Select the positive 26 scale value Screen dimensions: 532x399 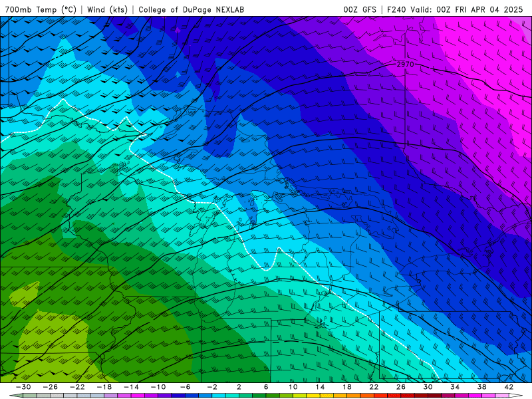[x=401, y=387]
